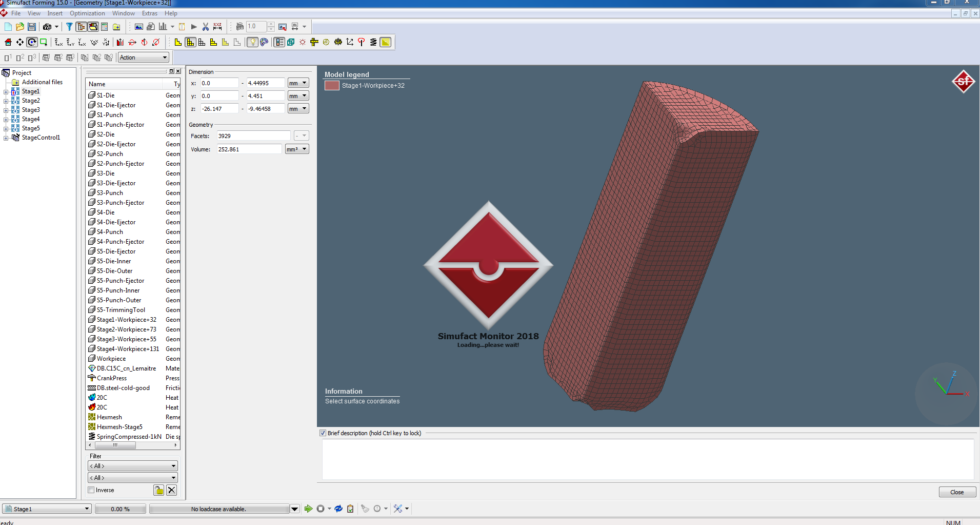Open the Extras menu
The image size is (980, 525).
pyautogui.click(x=150, y=13)
